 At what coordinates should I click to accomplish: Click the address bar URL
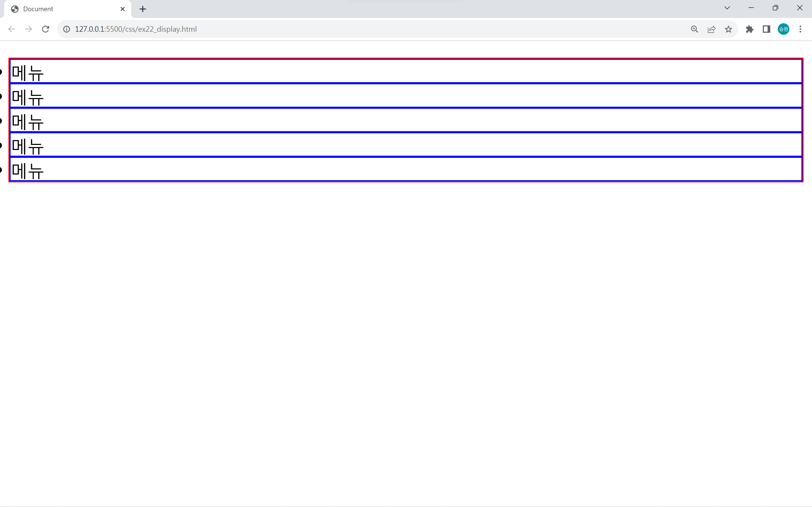coord(136,29)
